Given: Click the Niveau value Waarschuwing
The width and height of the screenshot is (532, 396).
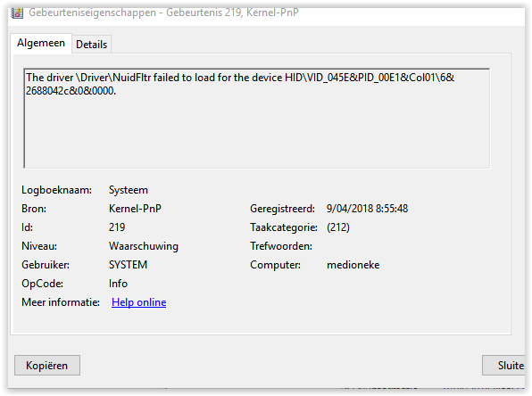Looking at the screenshot, I should (x=143, y=246).
